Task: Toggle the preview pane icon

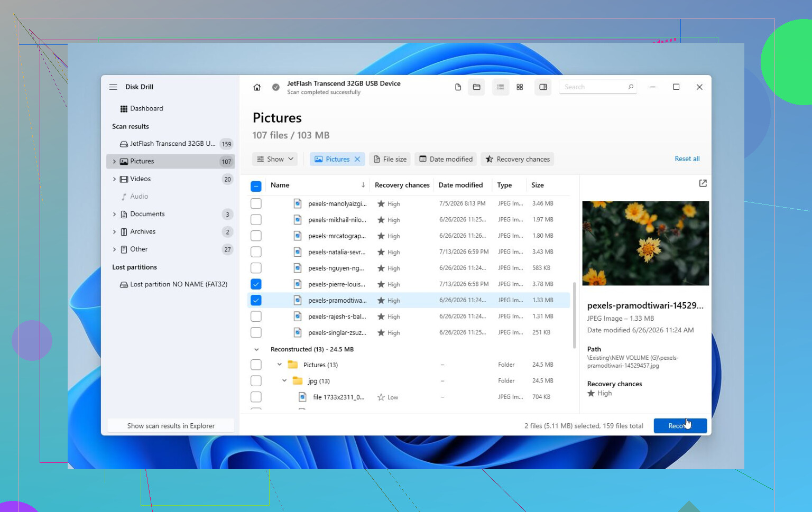Action: [x=543, y=87]
